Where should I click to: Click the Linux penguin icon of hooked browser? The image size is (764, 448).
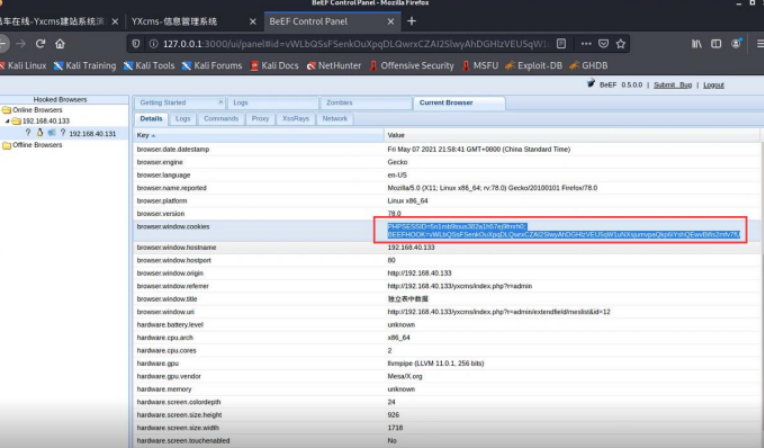[39, 133]
